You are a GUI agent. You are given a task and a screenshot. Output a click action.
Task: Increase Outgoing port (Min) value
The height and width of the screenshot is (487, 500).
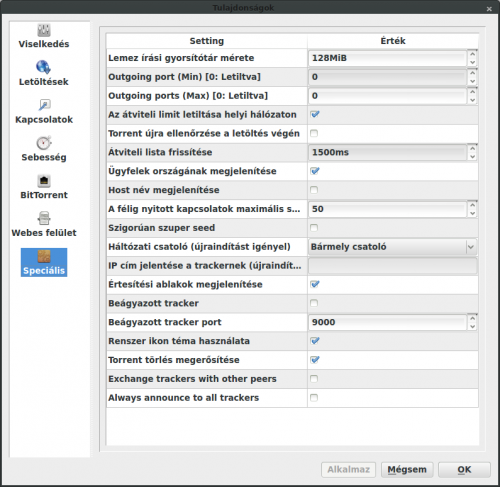[x=472, y=73]
